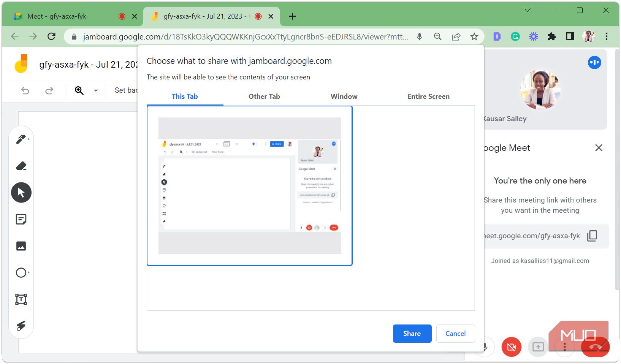Screen dimensions: 621x364
Task: Toggle the Present now screen-share control
Action: [x=538, y=347]
